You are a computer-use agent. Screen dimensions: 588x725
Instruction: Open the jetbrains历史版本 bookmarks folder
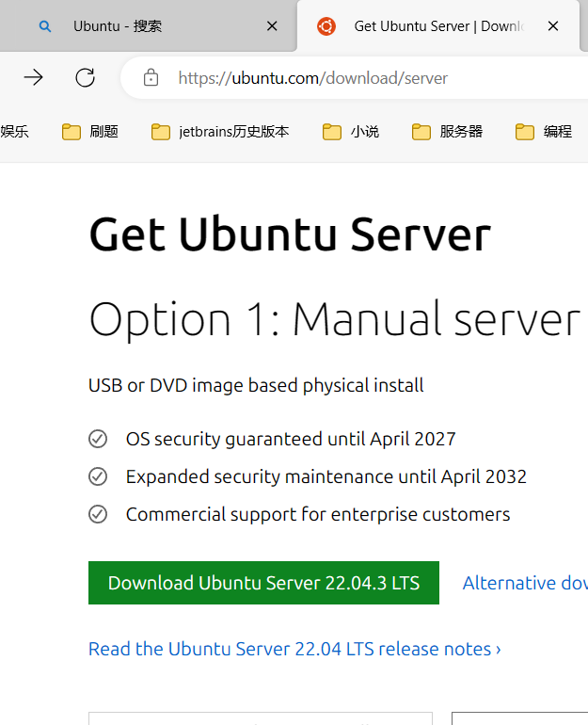(221, 132)
